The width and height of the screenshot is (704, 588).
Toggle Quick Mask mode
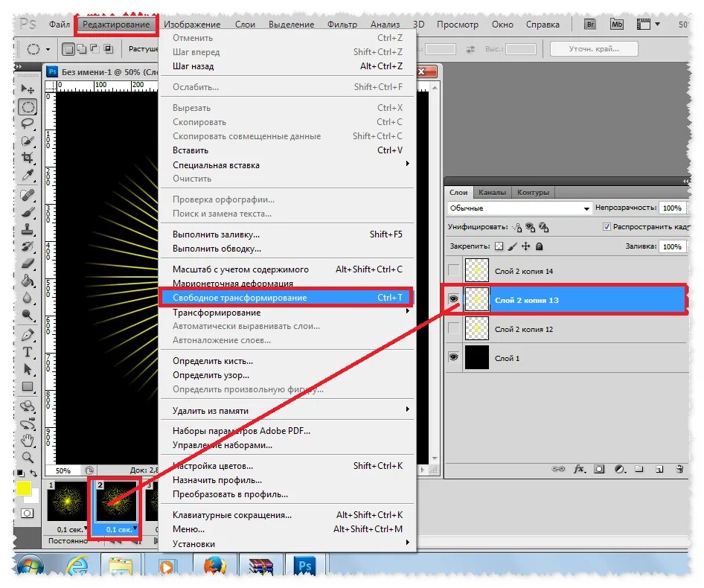[x=27, y=513]
